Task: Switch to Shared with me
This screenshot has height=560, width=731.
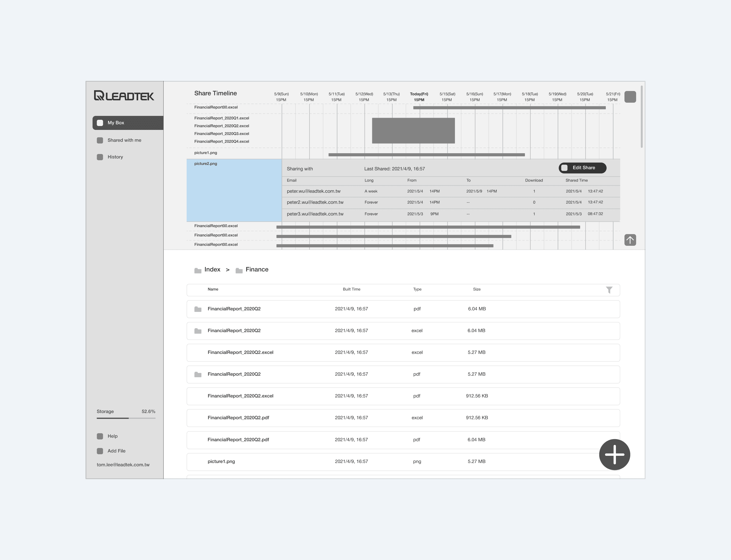Action: pyautogui.click(x=124, y=140)
